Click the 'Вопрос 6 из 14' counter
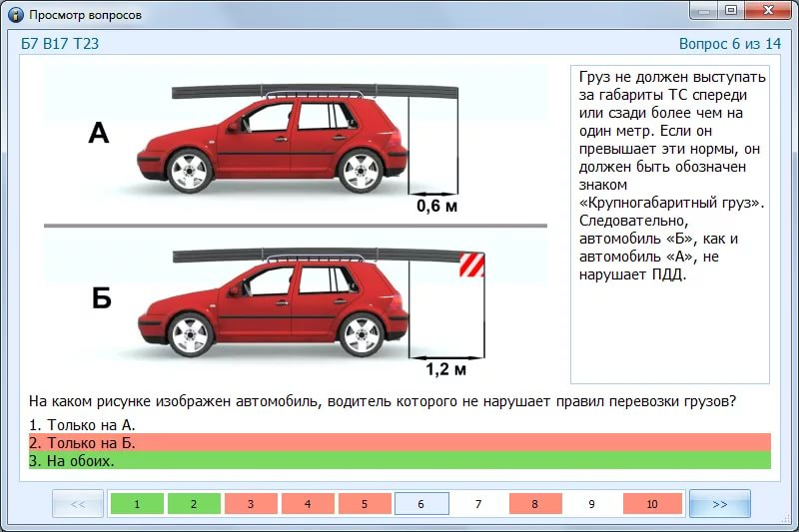The width and height of the screenshot is (799, 532). 730,44
